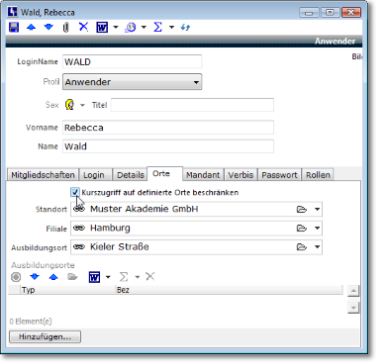Expand the Ausbildungsort dropdown arrow

[317, 247]
